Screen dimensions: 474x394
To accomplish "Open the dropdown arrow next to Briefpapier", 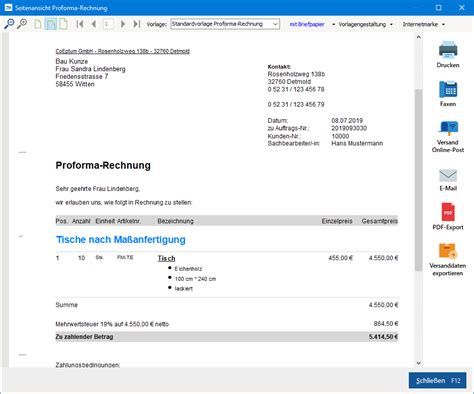I will (333, 24).
